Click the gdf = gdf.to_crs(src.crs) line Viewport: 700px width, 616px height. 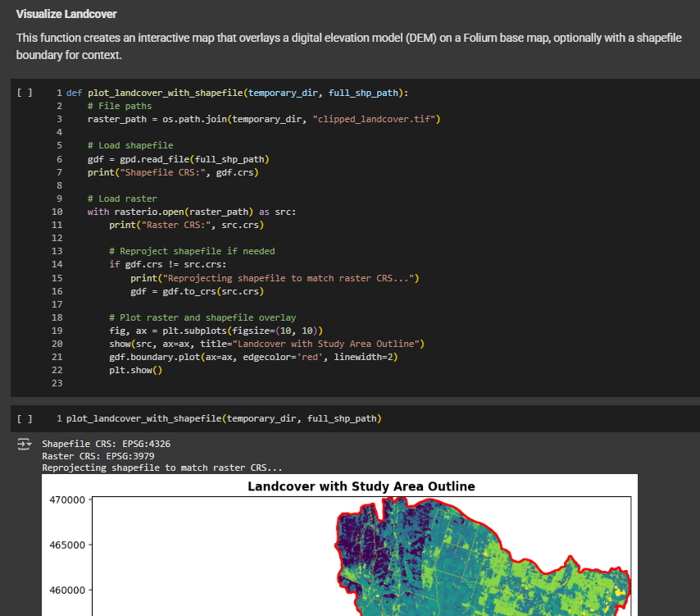pyautogui.click(x=198, y=292)
